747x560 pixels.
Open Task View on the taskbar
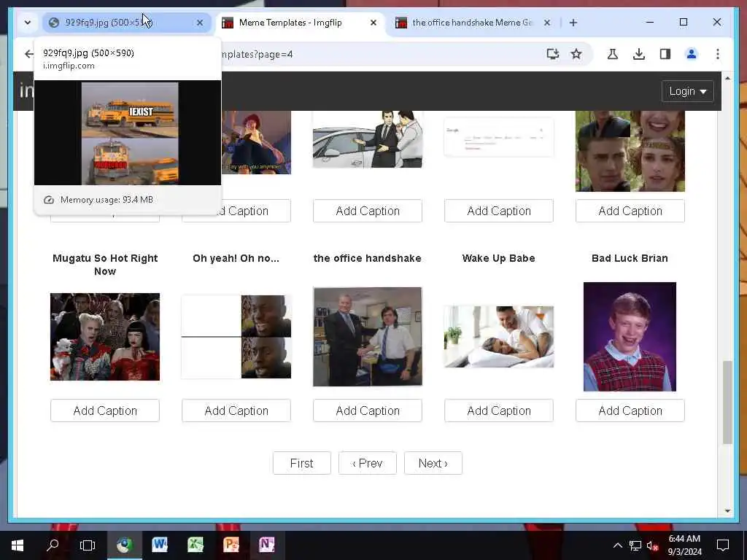pyautogui.click(x=88, y=545)
